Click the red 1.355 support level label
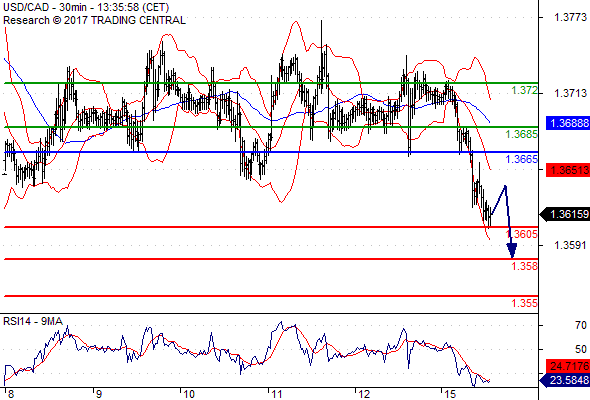The image size is (590, 400). click(x=525, y=303)
